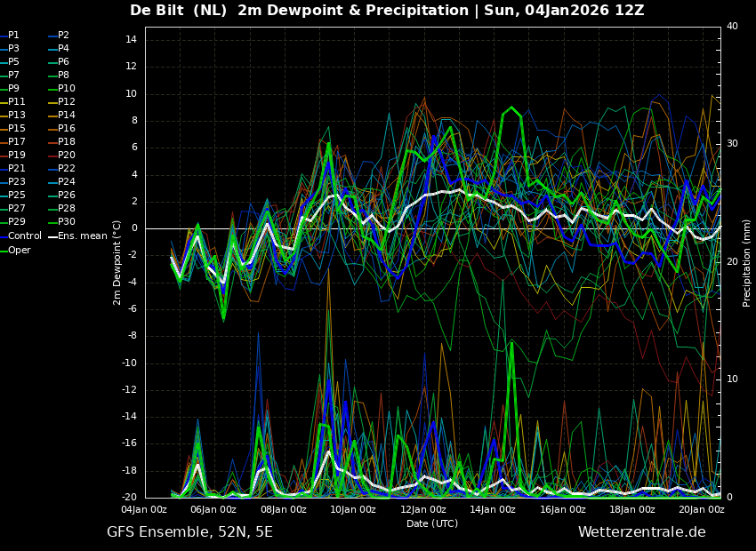Click the '06Jan 00z' date tick label
The height and width of the screenshot is (551, 756).
[213, 509]
